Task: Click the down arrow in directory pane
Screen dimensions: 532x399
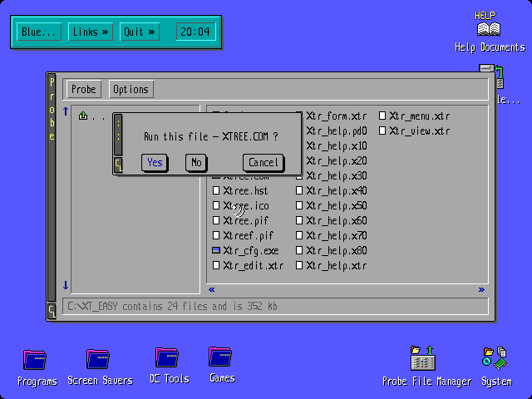Action: [x=66, y=285]
